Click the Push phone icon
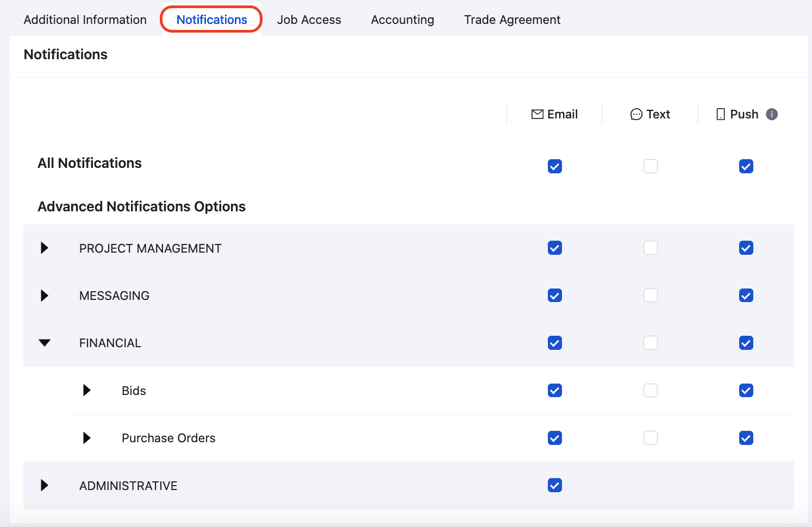 click(x=721, y=114)
